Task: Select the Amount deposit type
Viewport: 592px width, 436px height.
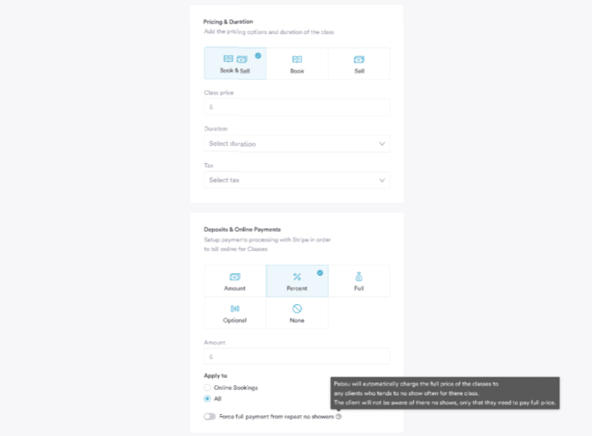Action: (235, 281)
